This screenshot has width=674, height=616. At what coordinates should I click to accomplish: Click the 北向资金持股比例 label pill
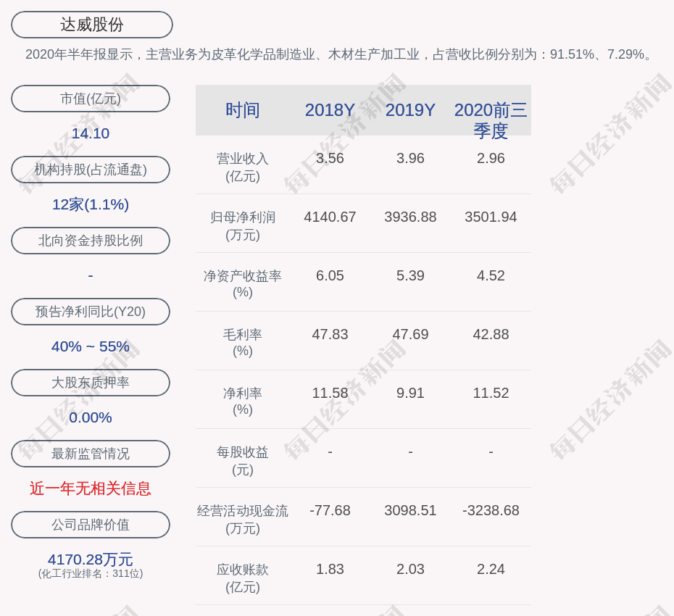pos(91,241)
